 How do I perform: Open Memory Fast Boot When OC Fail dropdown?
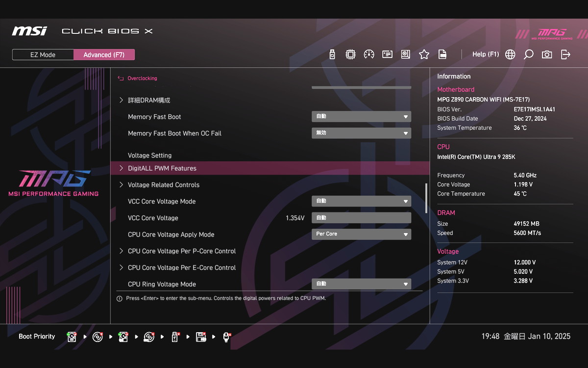(x=361, y=133)
